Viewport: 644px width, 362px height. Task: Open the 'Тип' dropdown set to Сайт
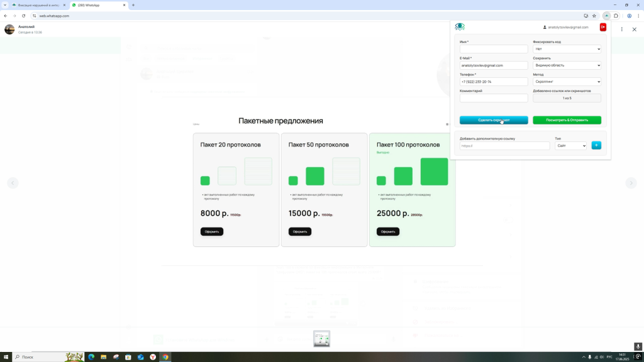click(x=570, y=146)
